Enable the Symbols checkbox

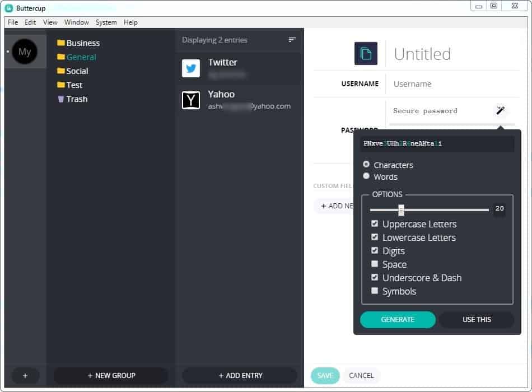(375, 291)
